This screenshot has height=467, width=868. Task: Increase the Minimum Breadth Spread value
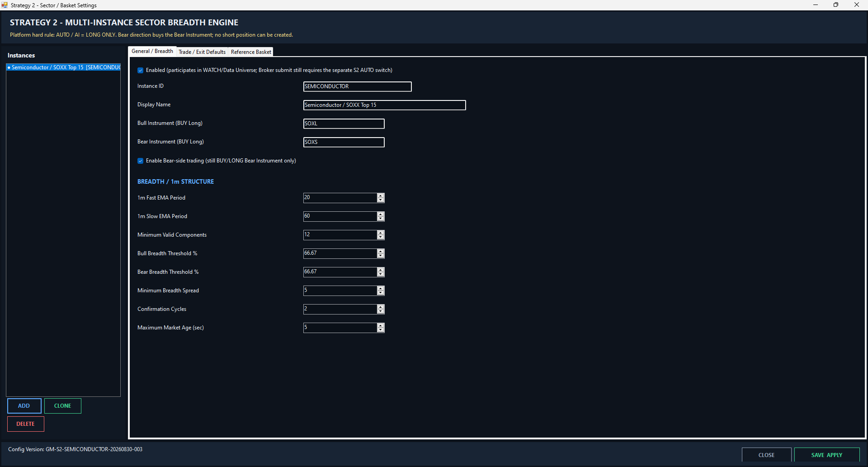pos(381,288)
